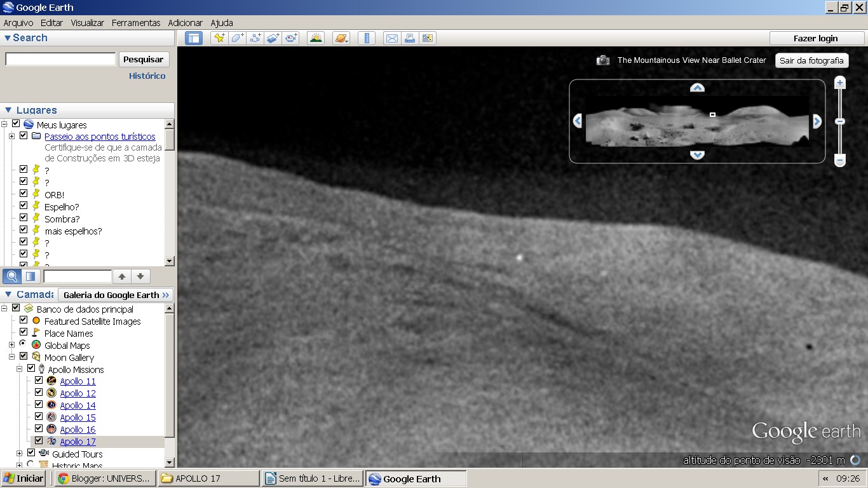Move selected place up with arrow button

[x=122, y=276]
